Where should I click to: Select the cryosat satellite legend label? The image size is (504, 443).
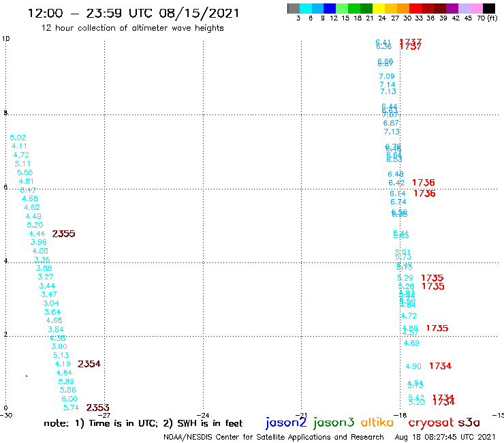(x=431, y=423)
